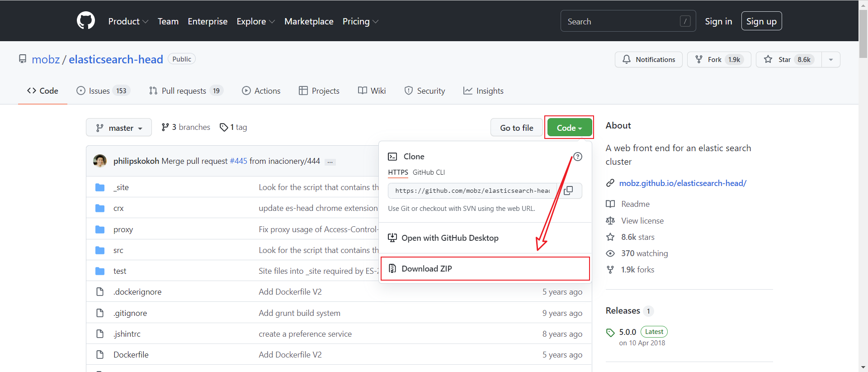Click the clone URL text field
The width and height of the screenshot is (868, 372).
(472, 191)
